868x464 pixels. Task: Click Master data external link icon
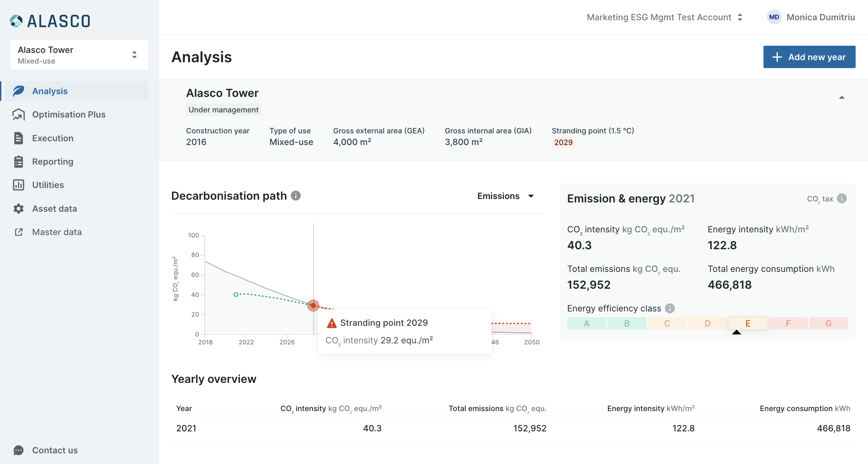click(x=19, y=232)
